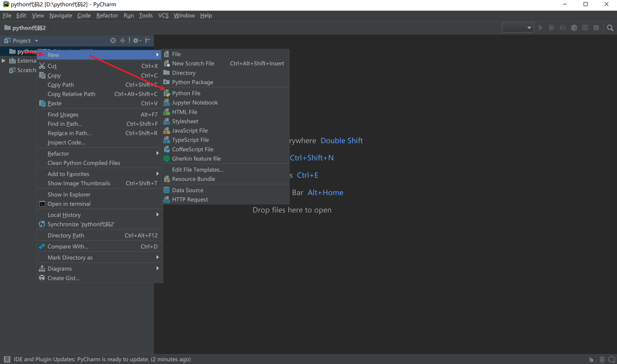Click the Data Source database icon
Screen dimensions: 617x364
pyautogui.click(x=167, y=190)
